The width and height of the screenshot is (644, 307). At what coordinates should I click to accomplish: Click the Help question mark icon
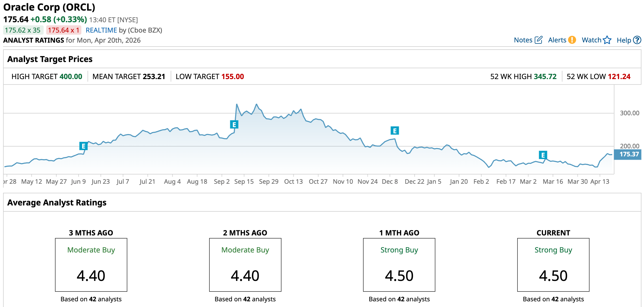point(637,40)
